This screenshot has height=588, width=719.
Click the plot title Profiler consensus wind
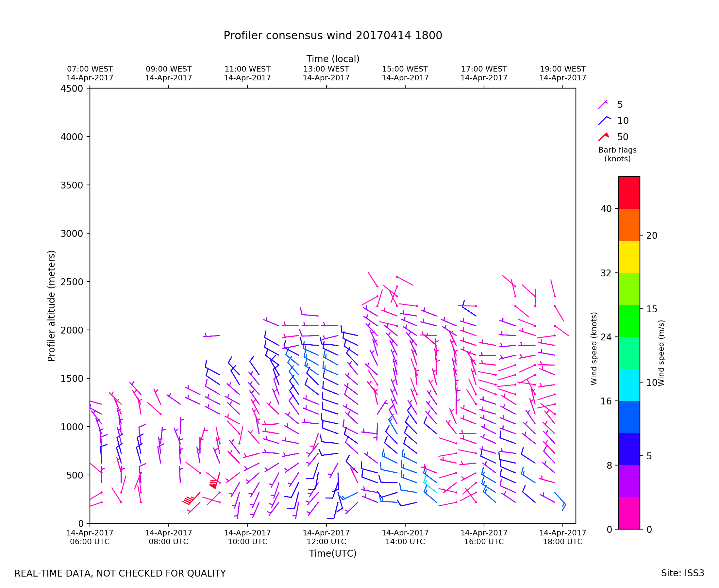(333, 36)
